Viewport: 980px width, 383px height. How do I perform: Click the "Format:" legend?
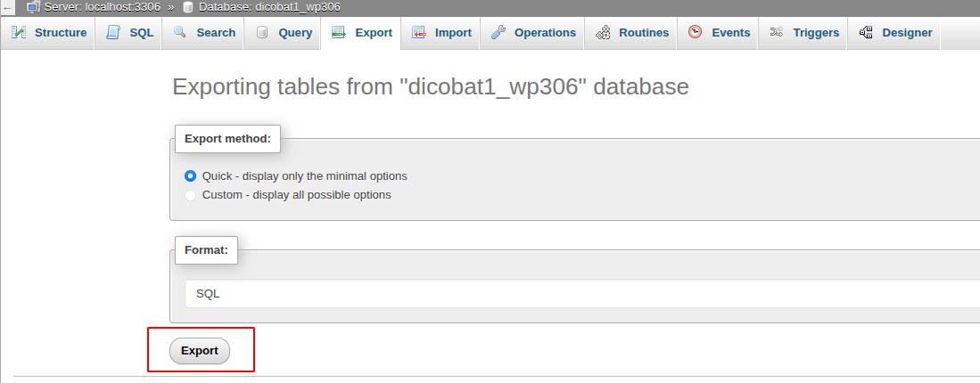coord(206,249)
